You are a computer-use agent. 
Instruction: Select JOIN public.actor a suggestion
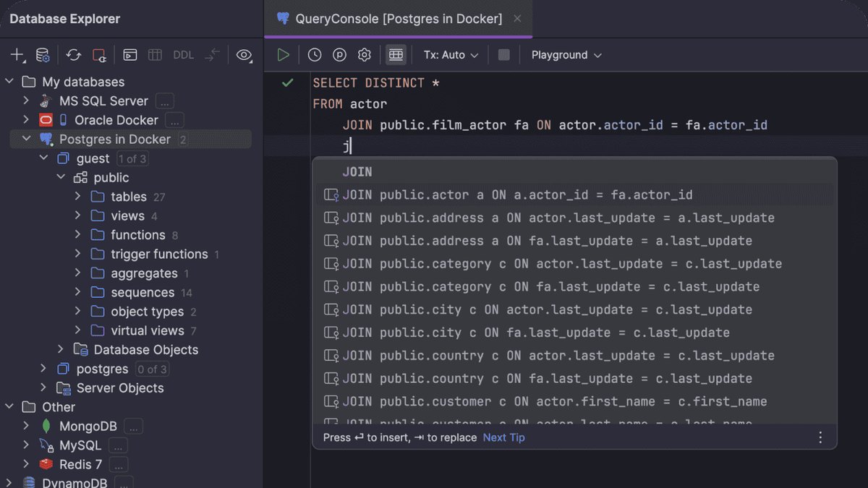coord(574,194)
